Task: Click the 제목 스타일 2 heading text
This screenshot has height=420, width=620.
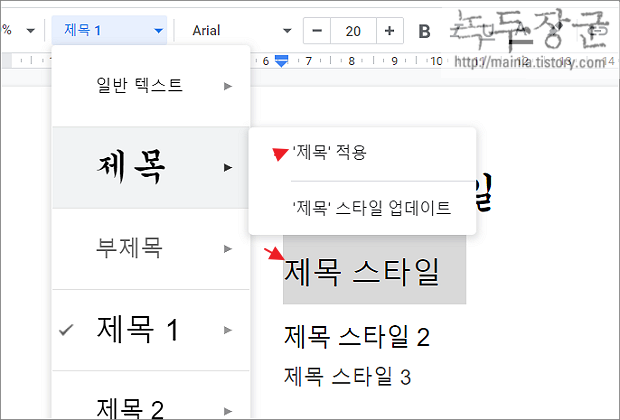Action: click(x=357, y=337)
